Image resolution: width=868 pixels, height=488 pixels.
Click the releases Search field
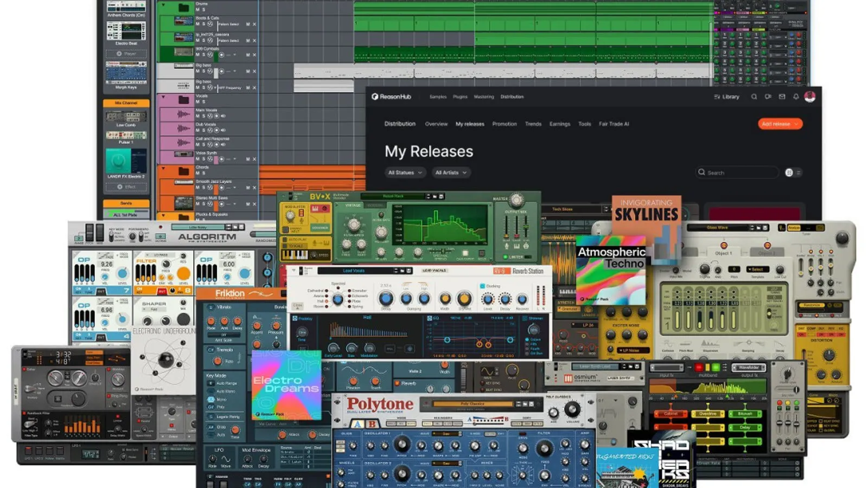coord(737,172)
